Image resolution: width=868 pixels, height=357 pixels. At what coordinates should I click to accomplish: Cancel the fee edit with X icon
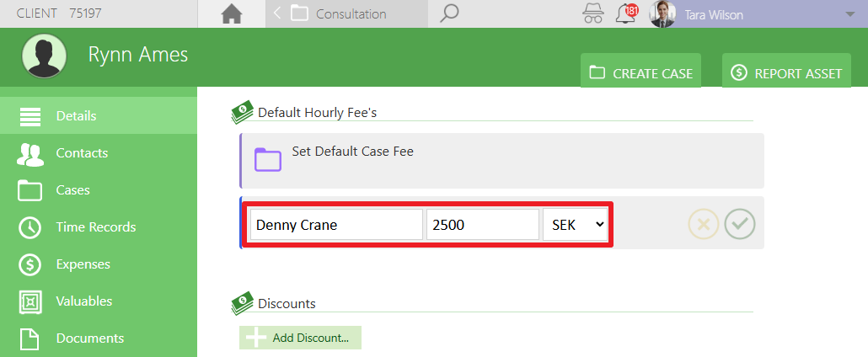(x=703, y=224)
